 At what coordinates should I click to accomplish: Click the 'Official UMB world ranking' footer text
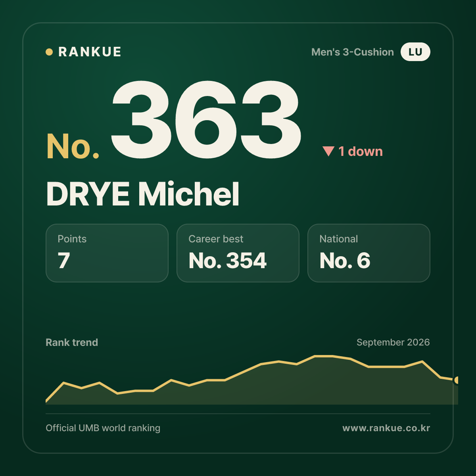(103, 428)
